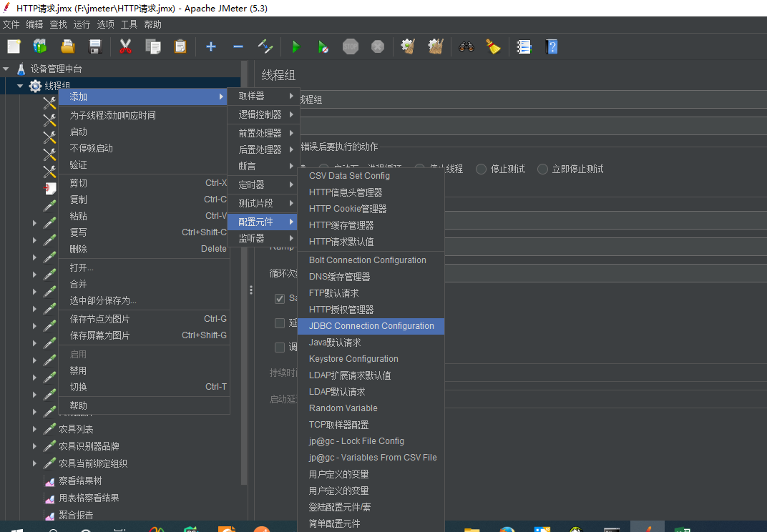The width and height of the screenshot is (767, 532).
Task: Click the Function Helper list icon
Action: click(x=524, y=47)
